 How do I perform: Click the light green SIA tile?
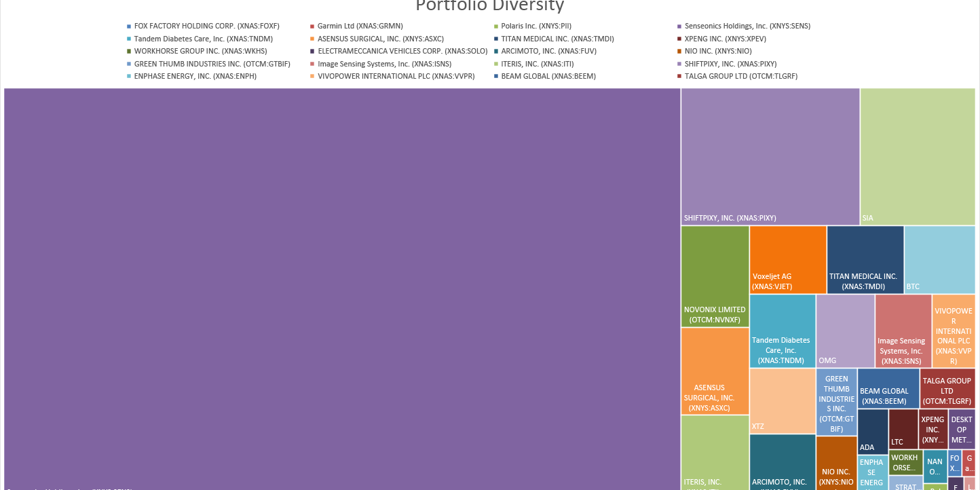917,156
